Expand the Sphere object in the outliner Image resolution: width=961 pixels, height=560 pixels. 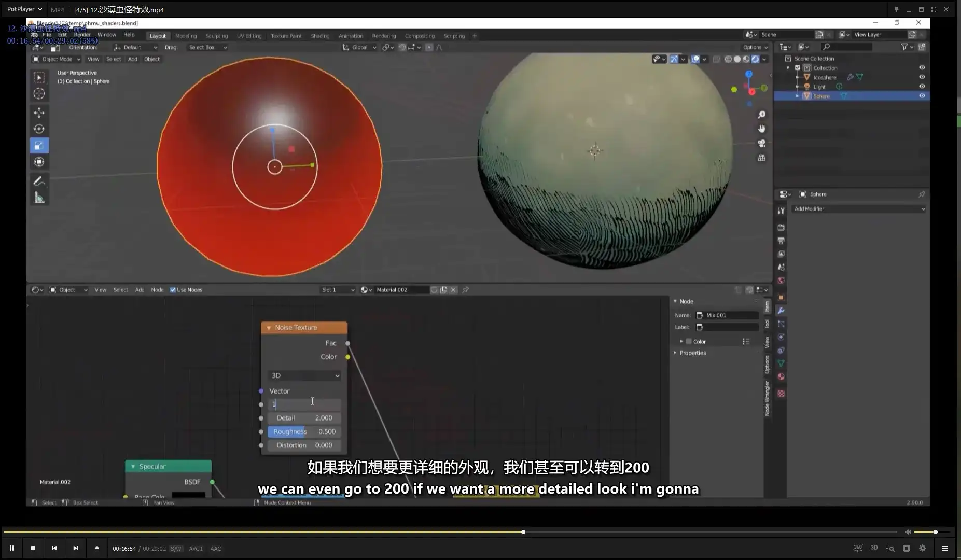(798, 96)
